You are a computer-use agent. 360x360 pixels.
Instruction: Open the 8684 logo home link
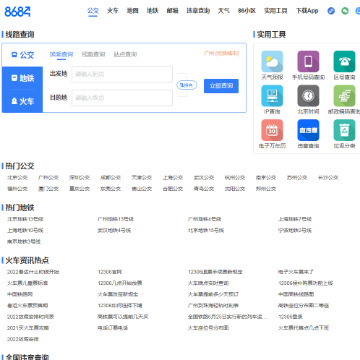coord(17,11)
